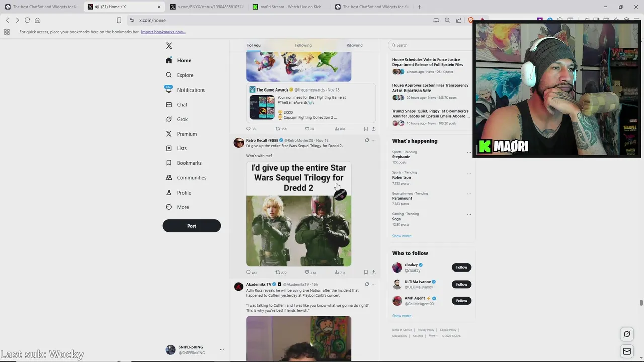Bookmark the Game Awards quoted post
644x362 pixels.
point(366,129)
